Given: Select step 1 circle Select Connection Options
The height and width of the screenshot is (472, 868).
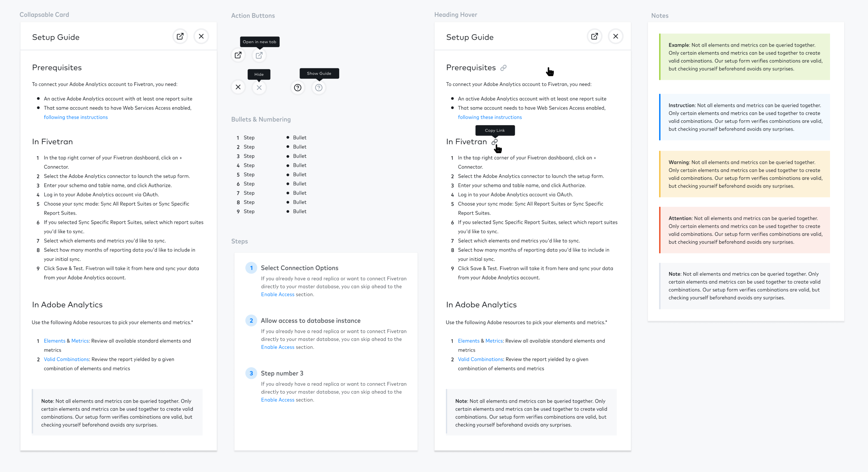Looking at the screenshot, I should click(251, 268).
